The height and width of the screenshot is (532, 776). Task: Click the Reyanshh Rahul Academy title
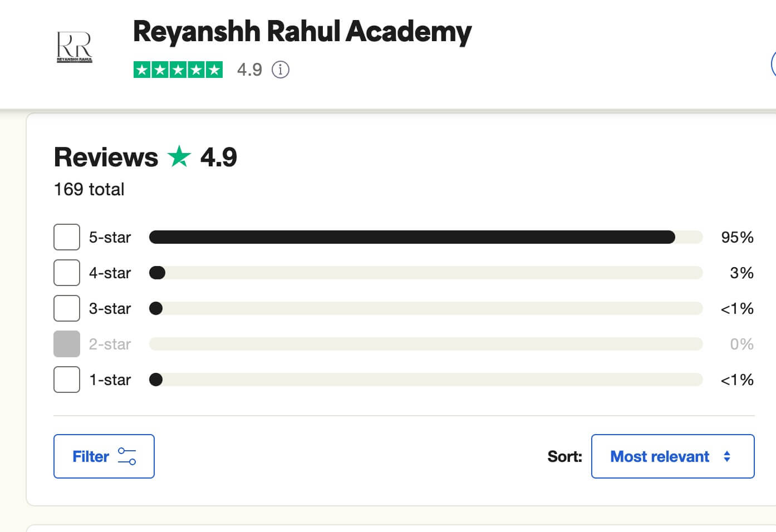302,31
